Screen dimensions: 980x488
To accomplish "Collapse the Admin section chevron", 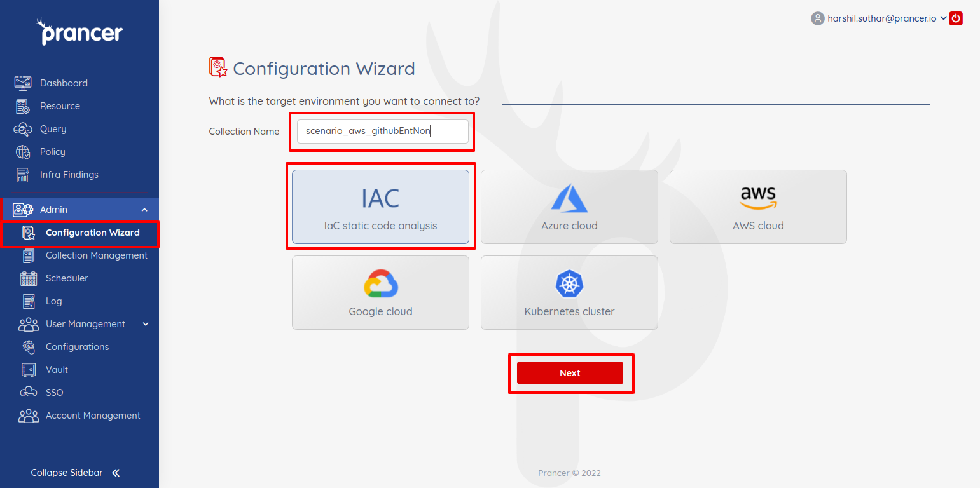I will tap(144, 210).
